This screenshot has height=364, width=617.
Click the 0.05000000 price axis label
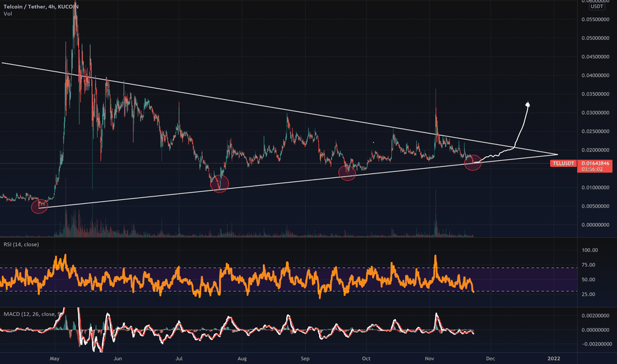pos(595,38)
